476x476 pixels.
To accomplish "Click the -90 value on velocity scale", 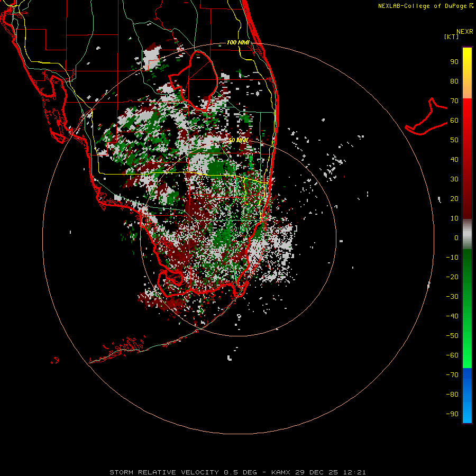I will pyautogui.click(x=452, y=414).
